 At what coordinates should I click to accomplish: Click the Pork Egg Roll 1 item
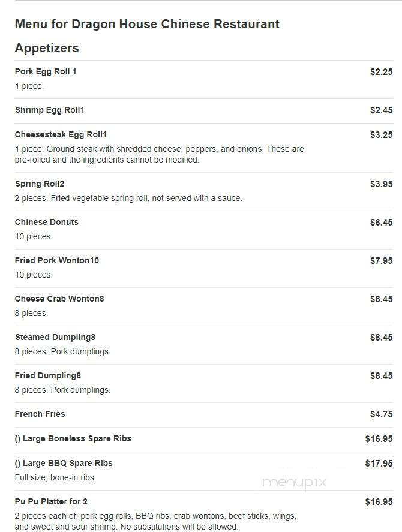[46, 71]
